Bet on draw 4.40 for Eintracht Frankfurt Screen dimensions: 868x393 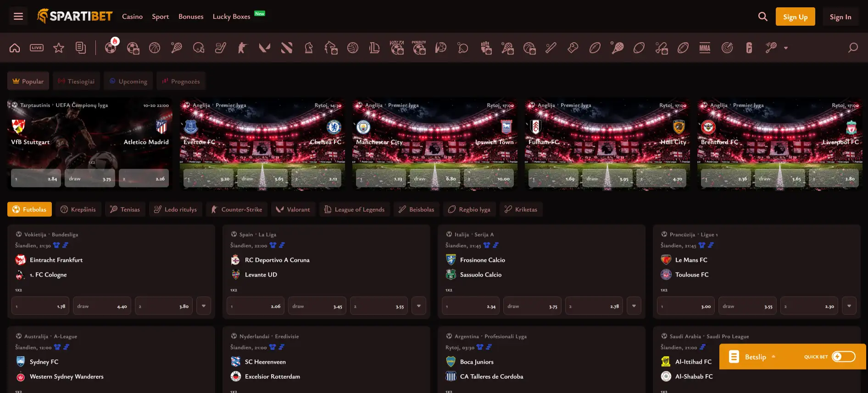[x=102, y=306]
